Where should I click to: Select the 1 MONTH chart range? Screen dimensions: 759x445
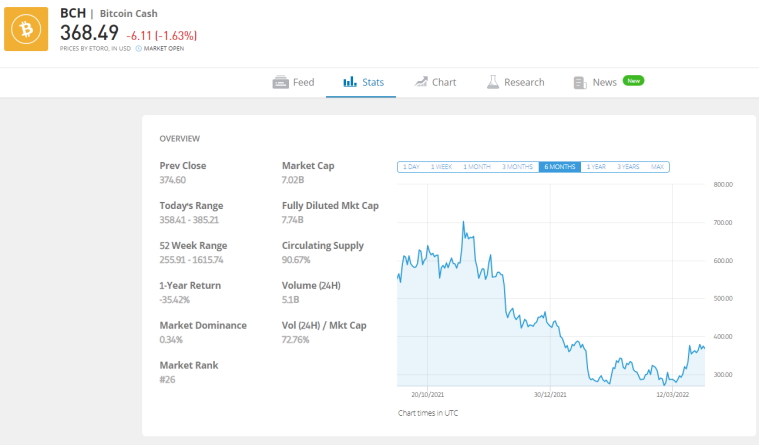tap(477, 167)
